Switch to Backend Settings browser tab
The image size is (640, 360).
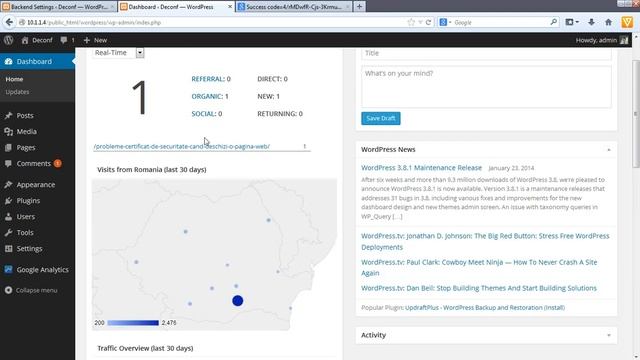tap(58, 7)
